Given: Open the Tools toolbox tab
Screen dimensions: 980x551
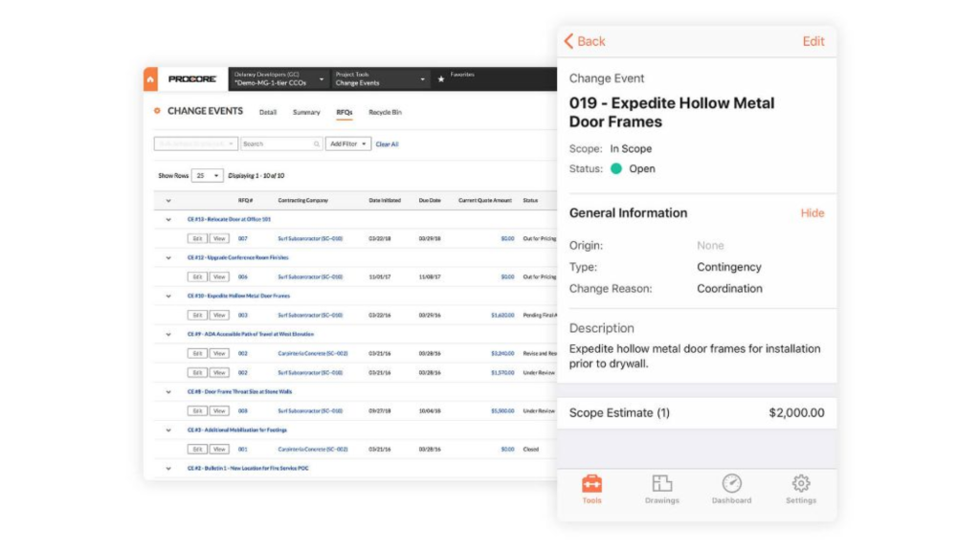Looking at the screenshot, I should [x=591, y=483].
